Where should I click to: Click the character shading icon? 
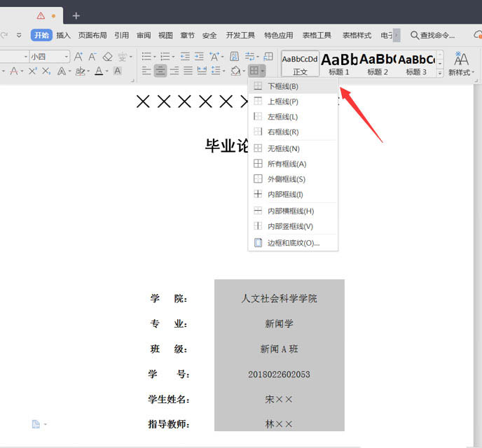coord(117,71)
